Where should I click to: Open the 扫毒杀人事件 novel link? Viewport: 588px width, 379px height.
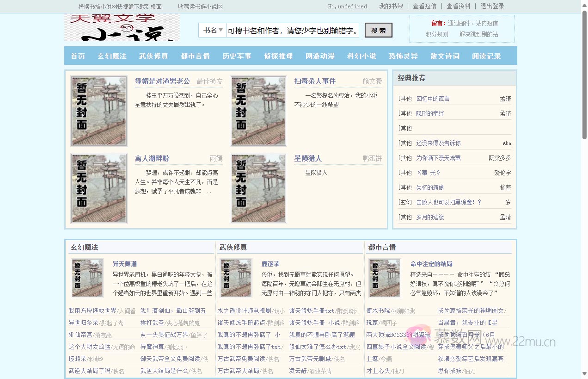pos(315,81)
